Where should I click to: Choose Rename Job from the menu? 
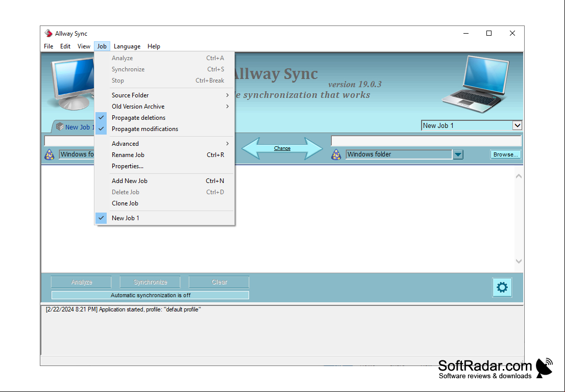tap(165, 155)
